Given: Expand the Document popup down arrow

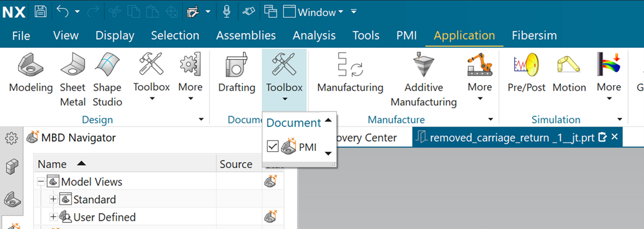Looking at the screenshot, I should tap(328, 154).
